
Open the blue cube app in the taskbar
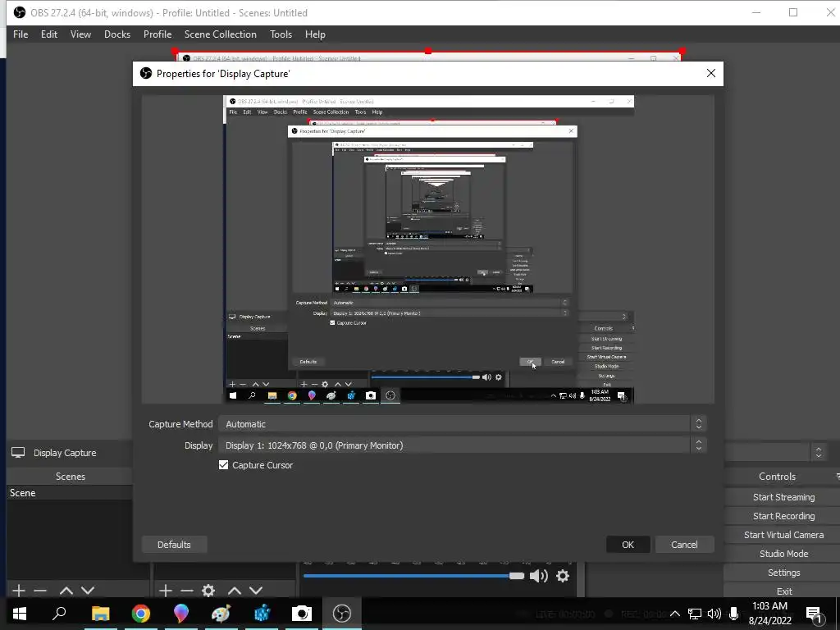point(262,613)
